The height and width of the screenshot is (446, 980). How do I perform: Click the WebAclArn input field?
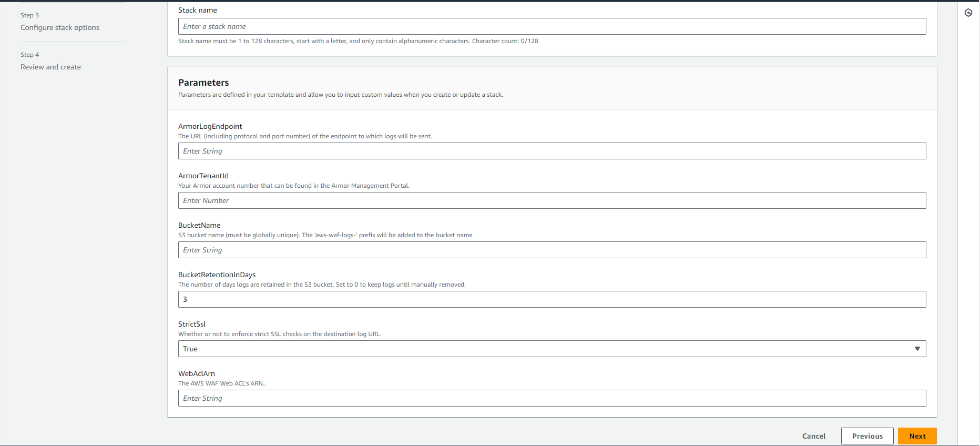552,398
